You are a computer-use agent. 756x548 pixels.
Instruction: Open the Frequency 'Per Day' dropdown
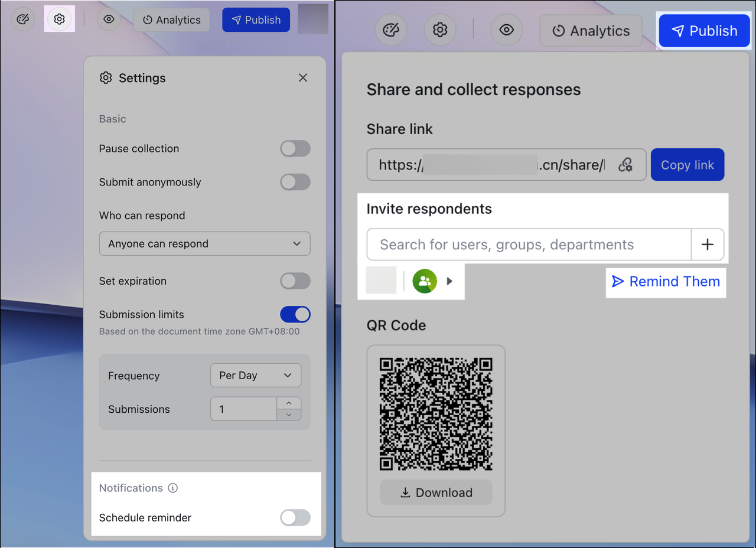click(256, 376)
